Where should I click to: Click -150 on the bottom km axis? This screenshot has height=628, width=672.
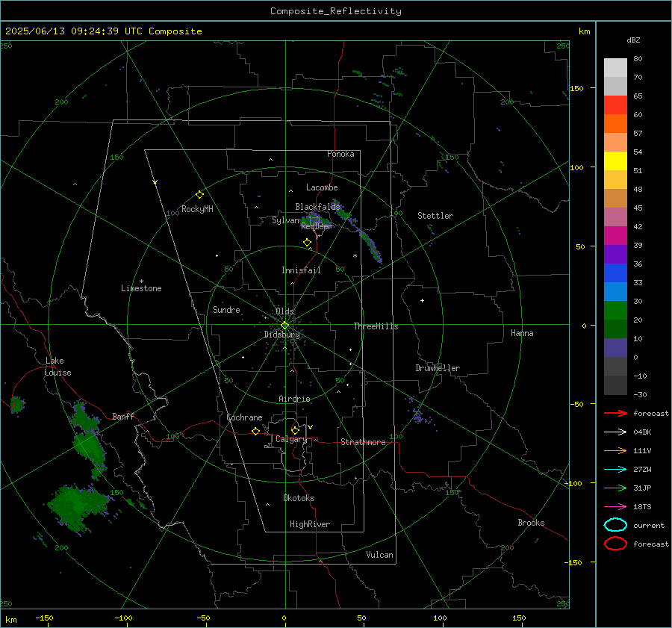[44, 618]
